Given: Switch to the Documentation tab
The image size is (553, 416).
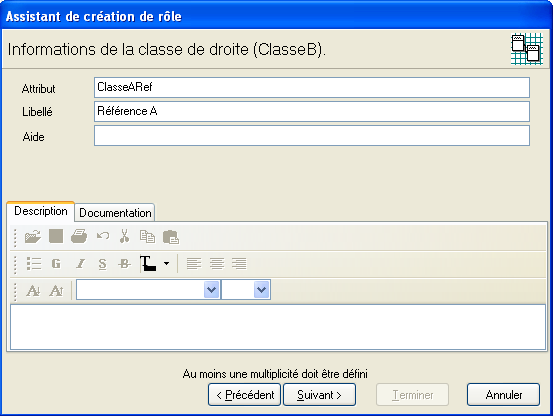Looking at the screenshot, I should pyautogui.click(x=115, y=213).
